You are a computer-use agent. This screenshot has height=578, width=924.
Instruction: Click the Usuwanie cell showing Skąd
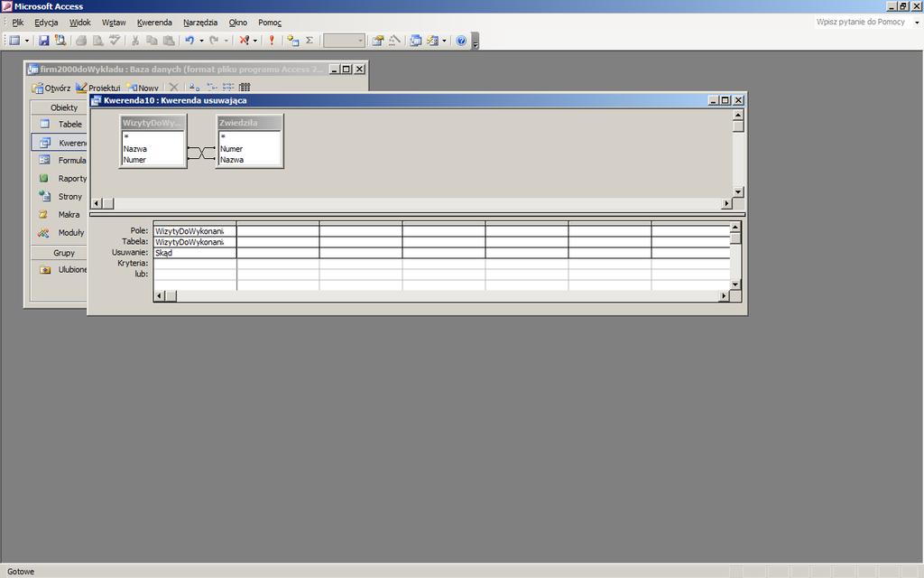[195, 253]
